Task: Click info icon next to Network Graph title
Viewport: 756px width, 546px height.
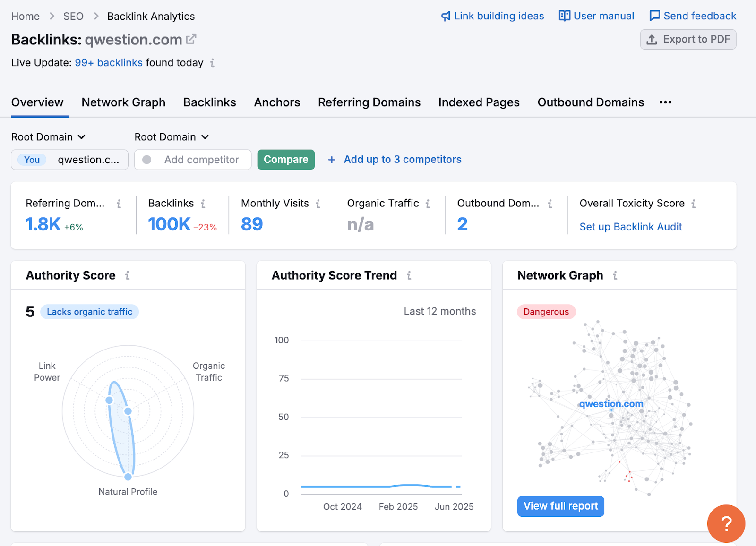Action: click(615, 275)
